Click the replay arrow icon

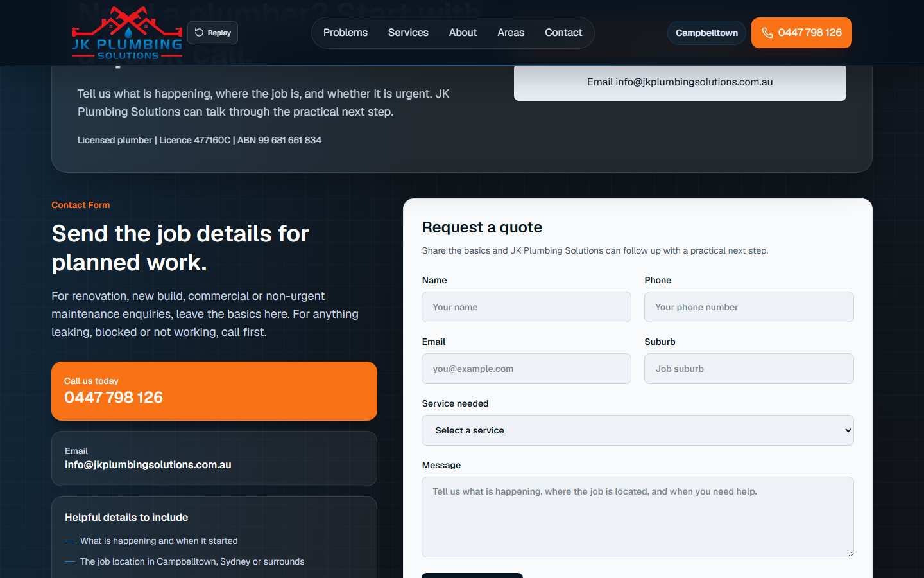point(199,33)
